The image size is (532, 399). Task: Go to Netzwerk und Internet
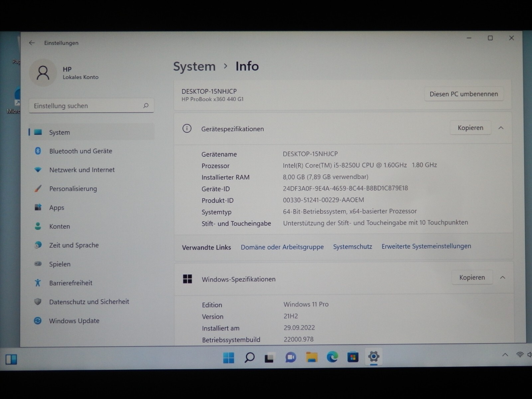(92, 170)
